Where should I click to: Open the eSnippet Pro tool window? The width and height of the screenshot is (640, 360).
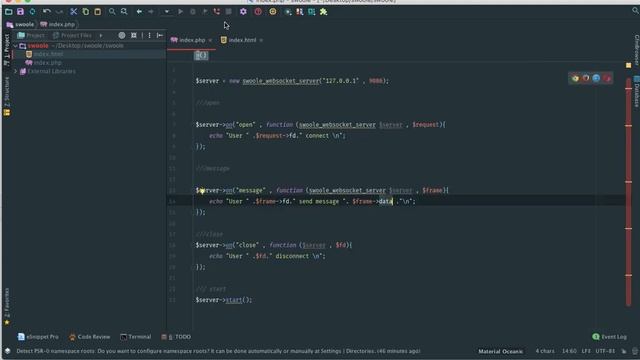pos(38,337)
